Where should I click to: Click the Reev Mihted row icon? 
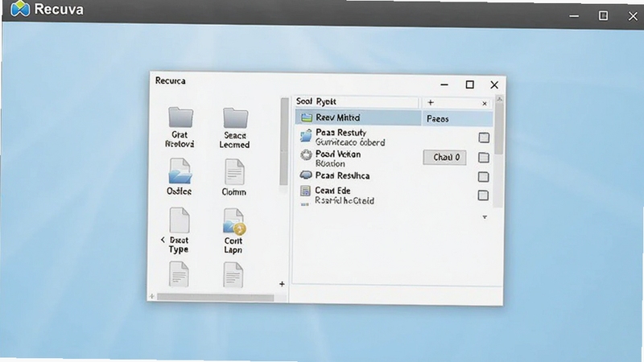307,117
